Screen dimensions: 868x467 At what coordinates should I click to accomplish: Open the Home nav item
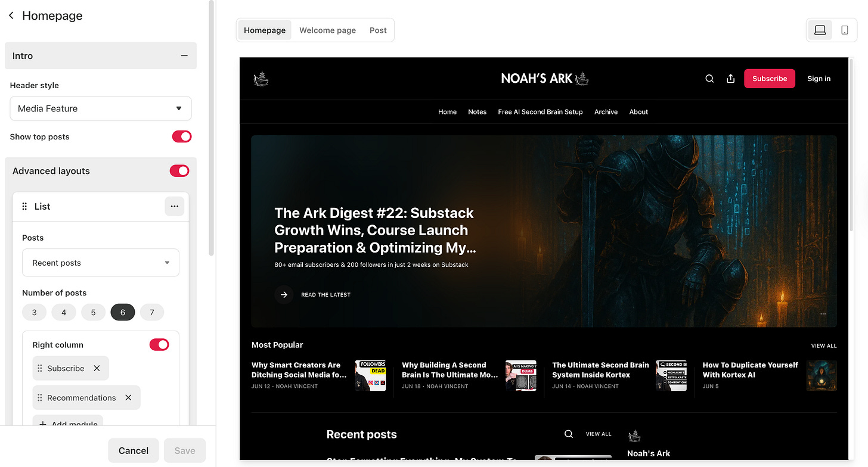tap(447, 112)
